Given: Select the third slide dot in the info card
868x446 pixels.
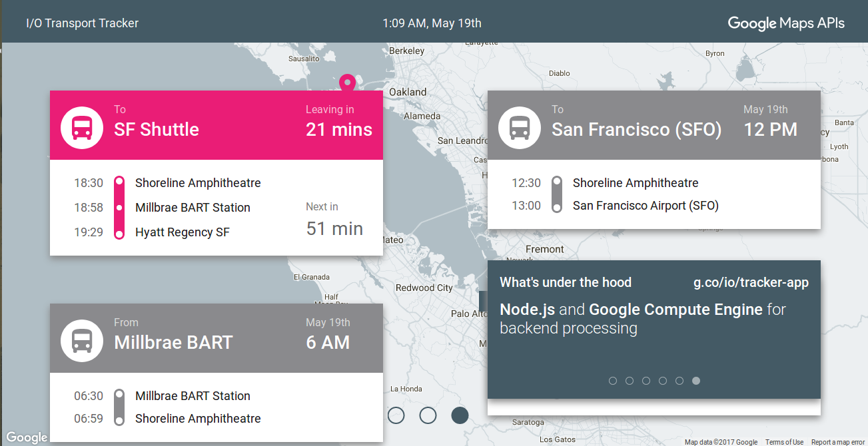Looking at the screenshot, I should click(x=646, y=381).
